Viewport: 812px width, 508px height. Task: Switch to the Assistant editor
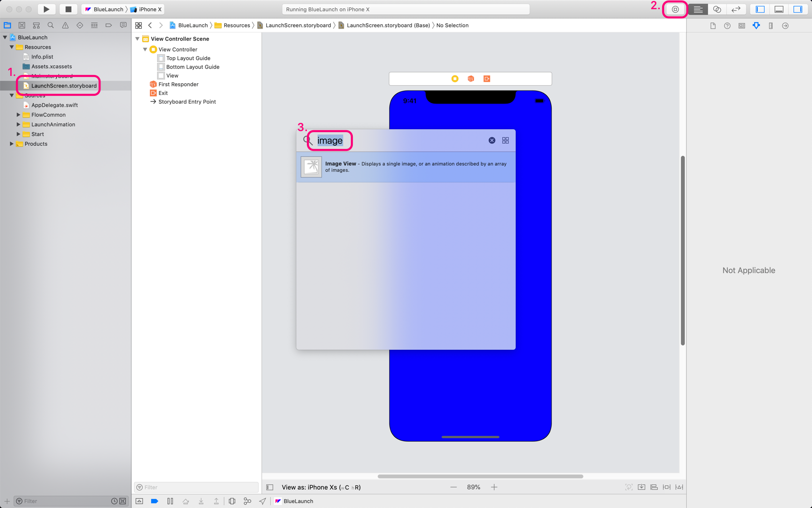(717, 9)
